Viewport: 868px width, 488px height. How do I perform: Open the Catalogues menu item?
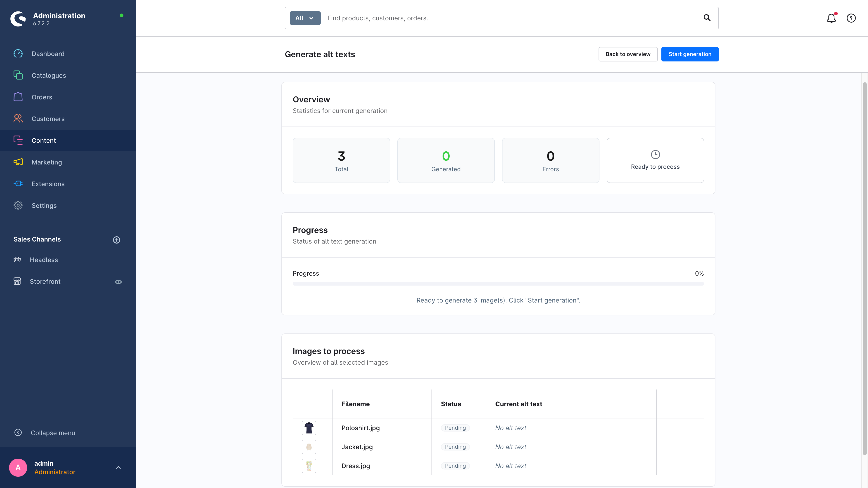(49, 75)
